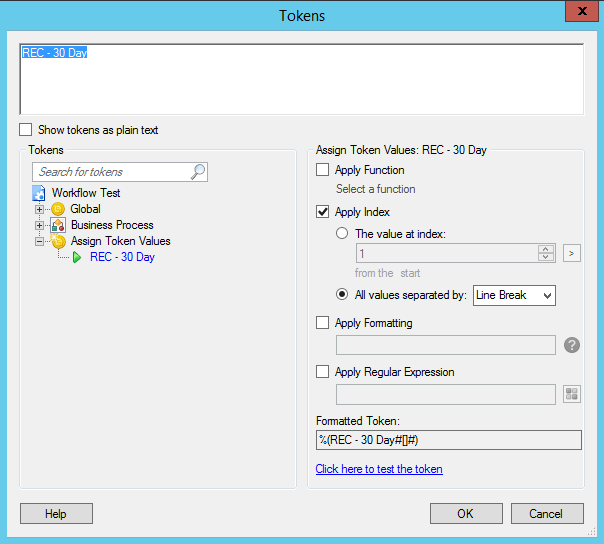Close the Tokens dialog

(582, 11)
